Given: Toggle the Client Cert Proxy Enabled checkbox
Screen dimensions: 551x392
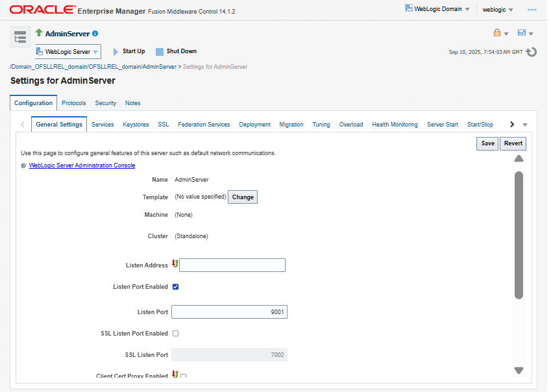Looking at the screenshot, I should coord(184,376).
